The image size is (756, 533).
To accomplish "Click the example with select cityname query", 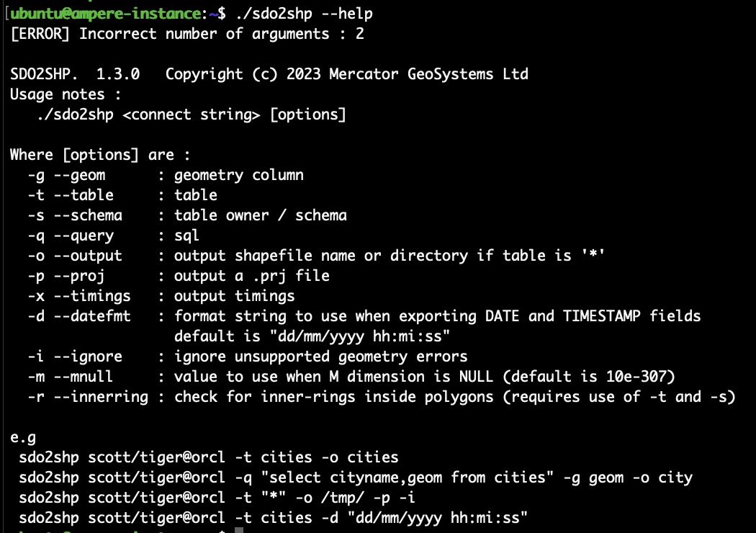I will (x=356, y=478).
